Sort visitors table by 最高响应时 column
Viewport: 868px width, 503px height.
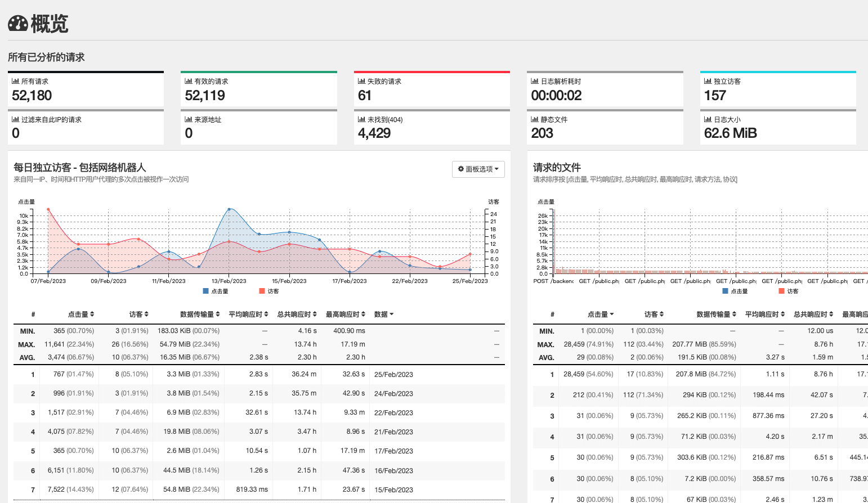[x=346, y=314]
